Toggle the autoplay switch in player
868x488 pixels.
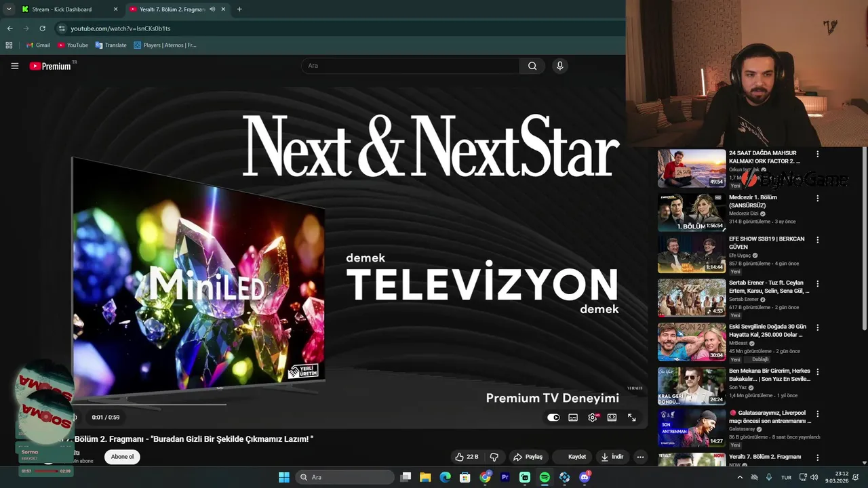tap(553, 418)
